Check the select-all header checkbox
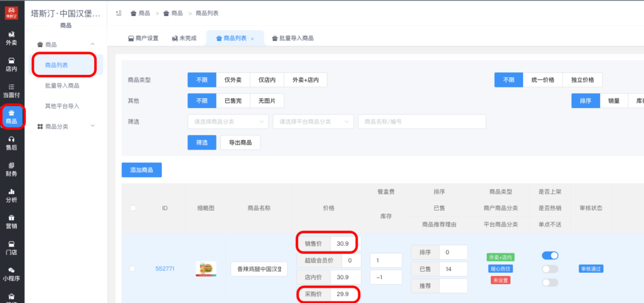Image resolution: width=644 pixels, height=303 pixels. [x=133, y=208]
